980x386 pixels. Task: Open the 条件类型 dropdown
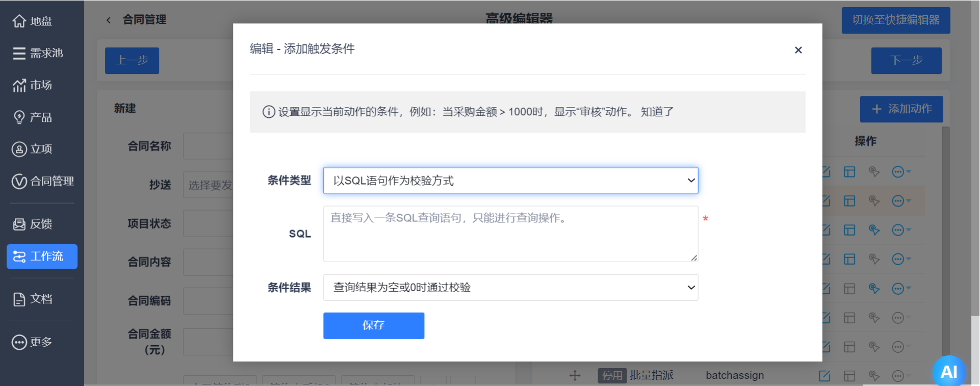click(x=511, y=181)
